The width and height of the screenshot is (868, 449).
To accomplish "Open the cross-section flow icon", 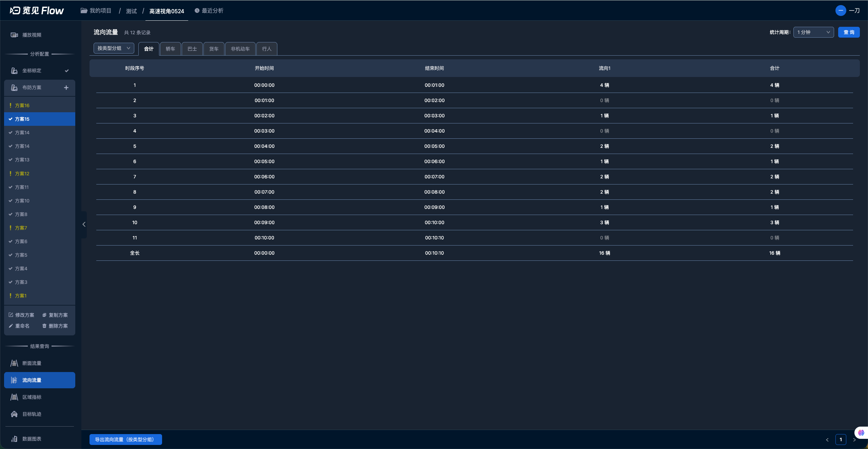I will pyautogui.click(x=14, y=363).
